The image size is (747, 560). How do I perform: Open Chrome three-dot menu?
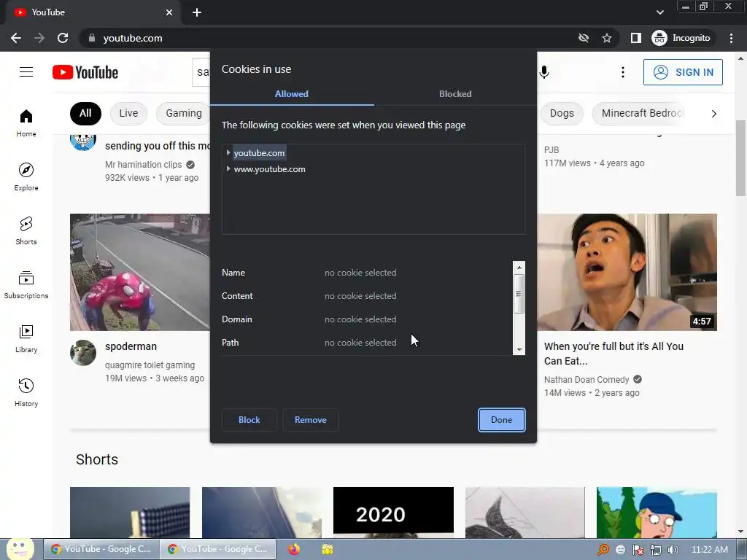[731, 38]
